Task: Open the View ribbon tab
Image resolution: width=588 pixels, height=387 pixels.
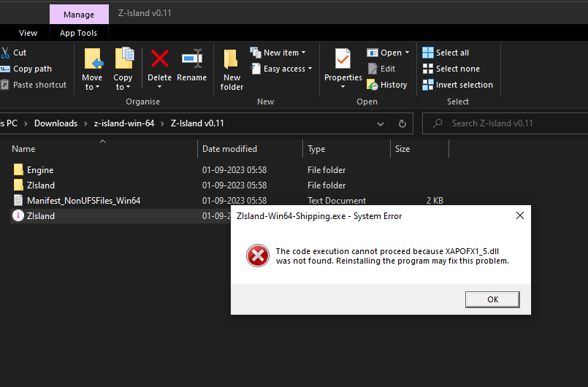Action: pos(28,33)
